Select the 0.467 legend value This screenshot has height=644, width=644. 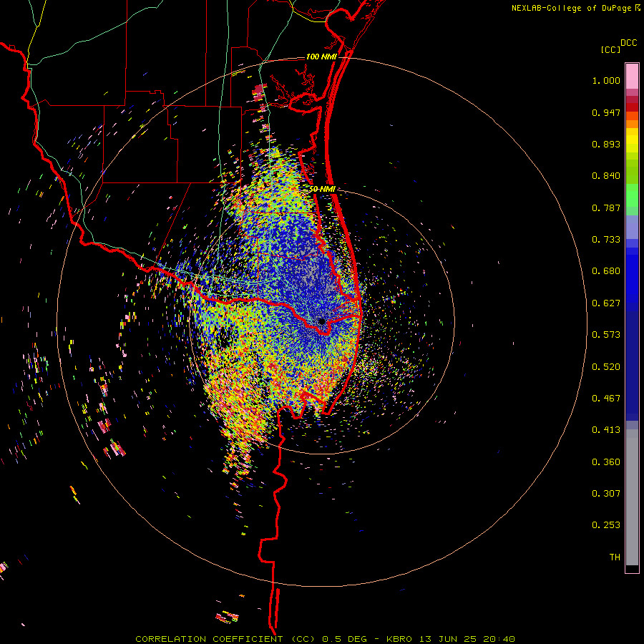coord(606,399)
